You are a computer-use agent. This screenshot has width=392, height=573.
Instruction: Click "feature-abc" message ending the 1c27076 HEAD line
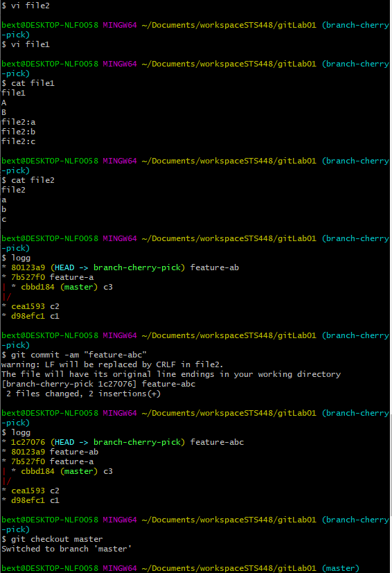[x=217, y=442]
